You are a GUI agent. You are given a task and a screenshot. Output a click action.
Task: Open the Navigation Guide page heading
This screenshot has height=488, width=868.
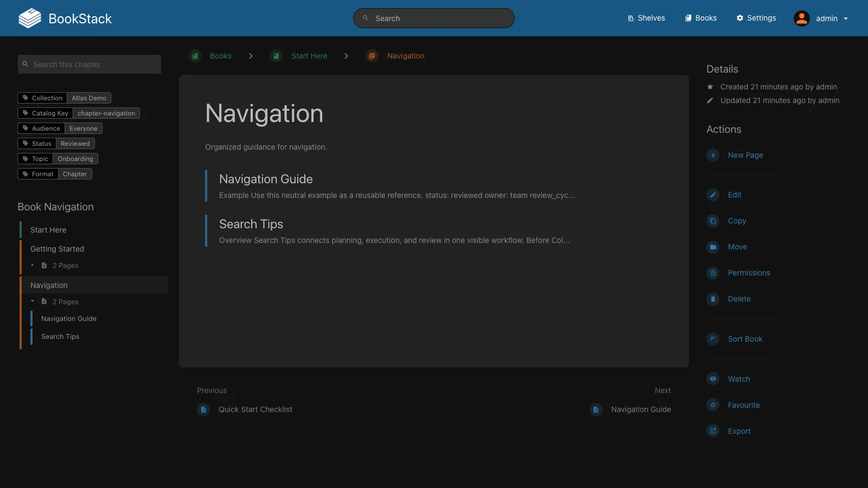(266, 179)
